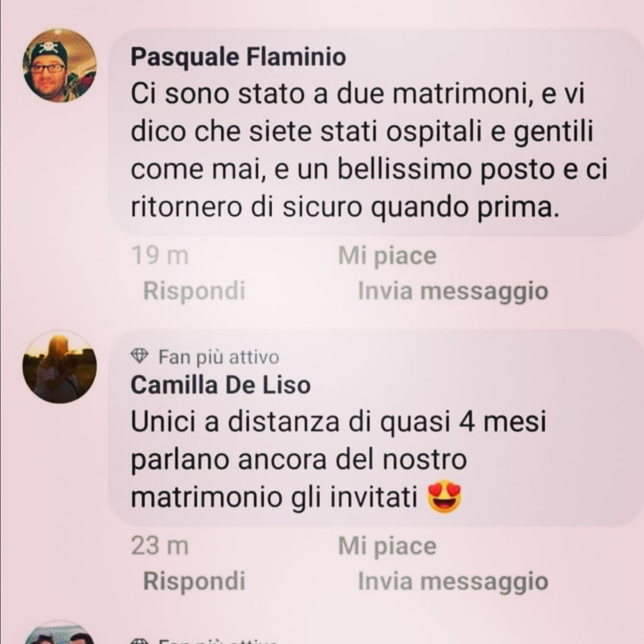Viewport: 644px width, 644px height.
Task: Open Camilla De Liso's profile picture
Action: [60, 366]
